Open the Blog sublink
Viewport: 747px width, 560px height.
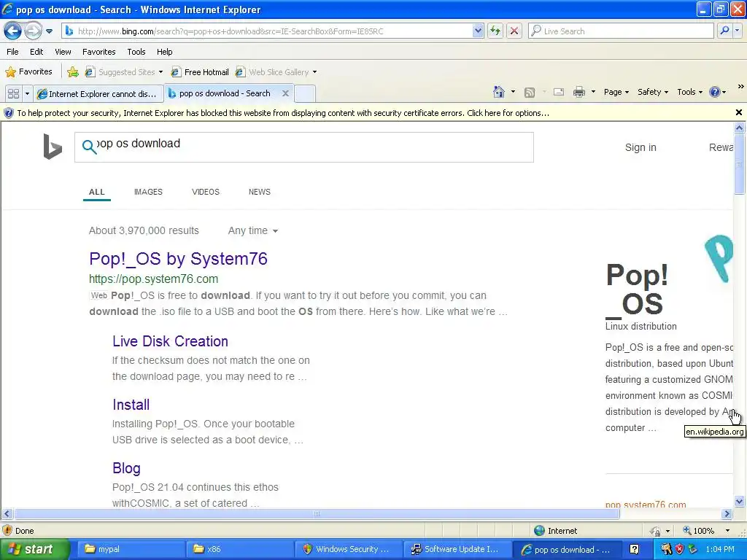tap(126, 468)
